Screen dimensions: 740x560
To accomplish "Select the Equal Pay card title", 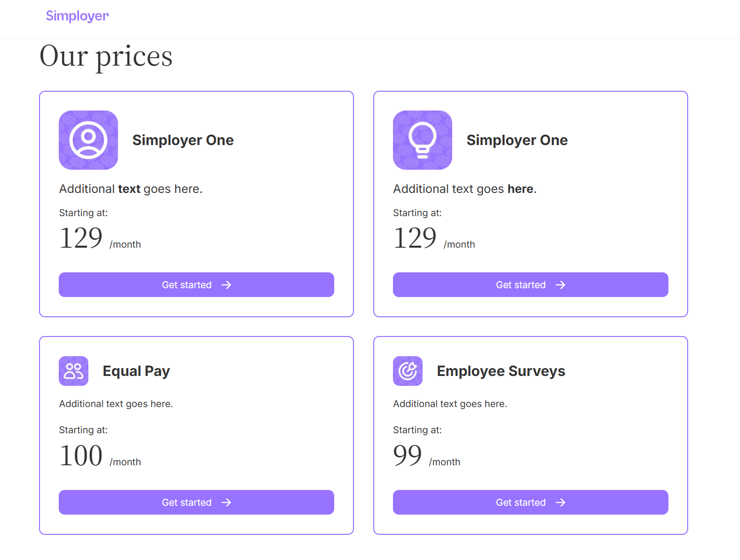I will pos(136,371).
